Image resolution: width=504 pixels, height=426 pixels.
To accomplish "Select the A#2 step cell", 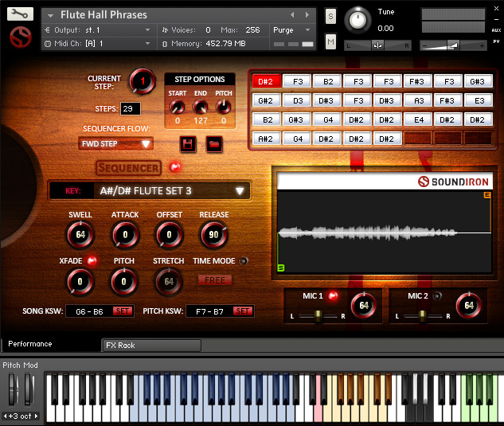I will pos(267,139).
